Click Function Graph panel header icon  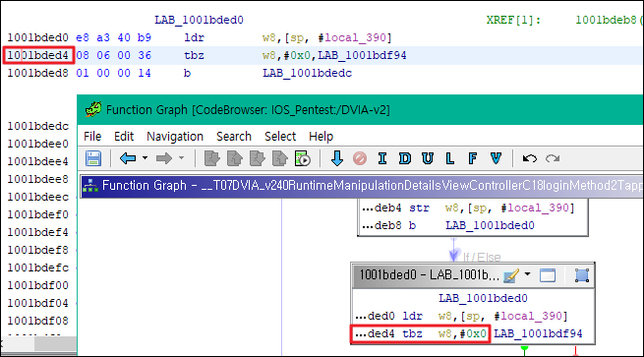(x=90, y=186)
